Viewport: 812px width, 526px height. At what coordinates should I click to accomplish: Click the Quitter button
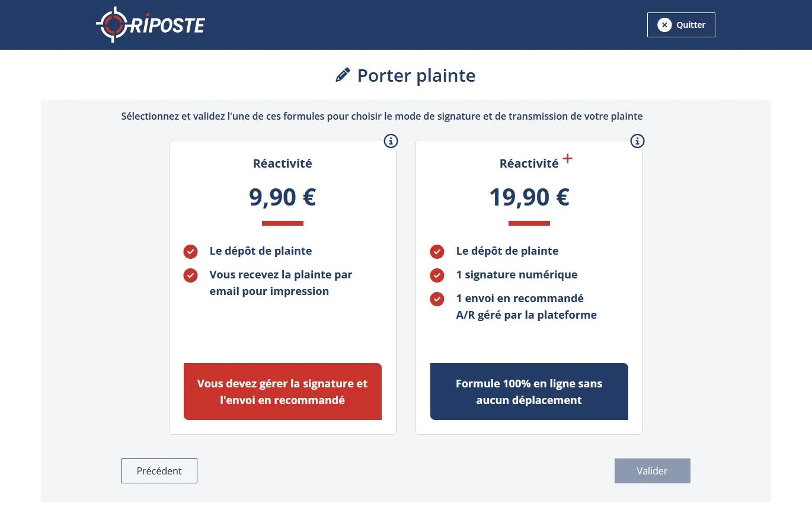(x=681, y=25)
